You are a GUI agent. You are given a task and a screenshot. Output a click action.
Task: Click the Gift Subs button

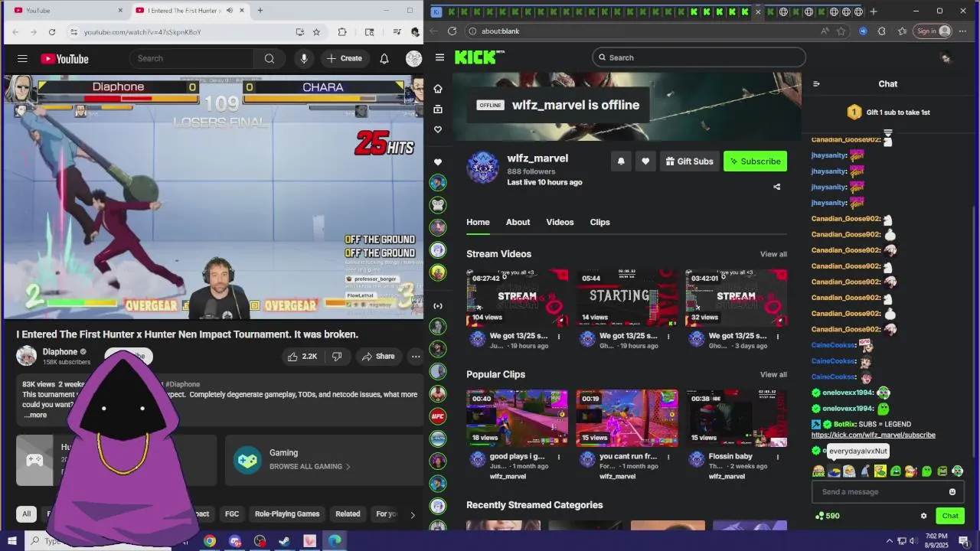coord(689,161)
